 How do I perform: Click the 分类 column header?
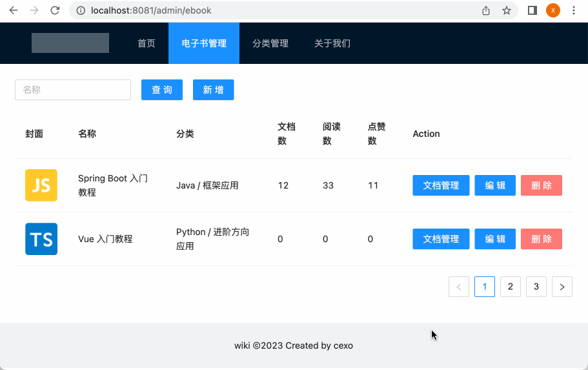coord(185,134)
